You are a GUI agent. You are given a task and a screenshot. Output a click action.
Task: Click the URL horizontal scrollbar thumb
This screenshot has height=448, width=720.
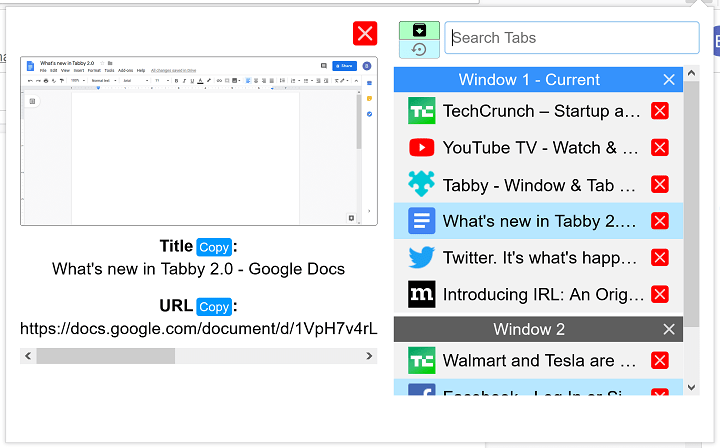[106, 356]
